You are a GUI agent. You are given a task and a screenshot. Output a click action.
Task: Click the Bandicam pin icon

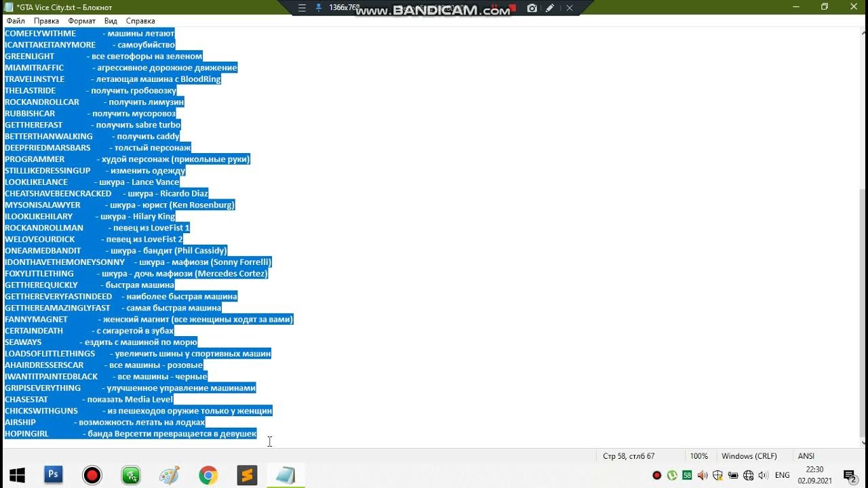tap(319, 8)
